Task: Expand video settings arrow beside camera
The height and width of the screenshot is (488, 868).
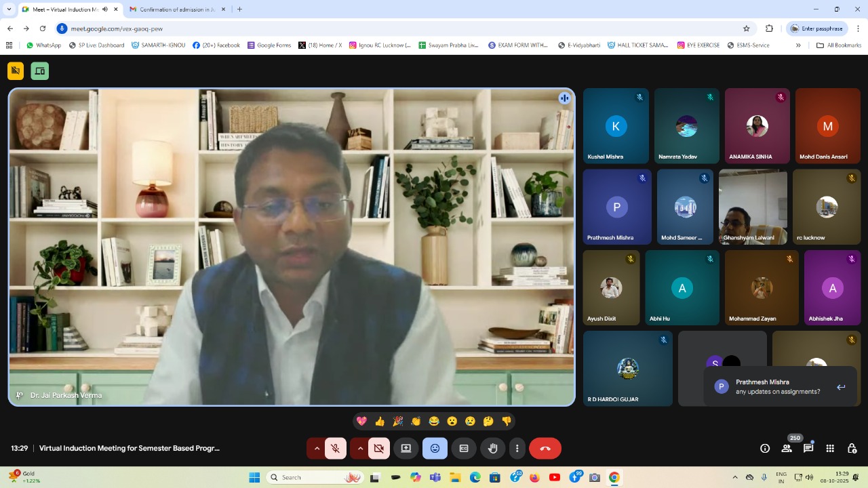Action: 359,449
